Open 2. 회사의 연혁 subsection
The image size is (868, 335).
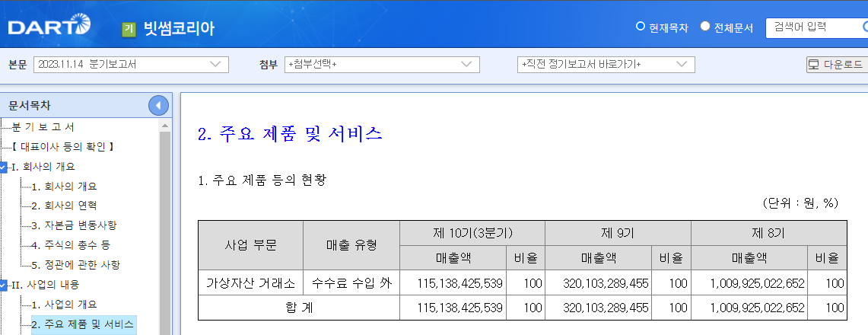(x=64, y=206)
